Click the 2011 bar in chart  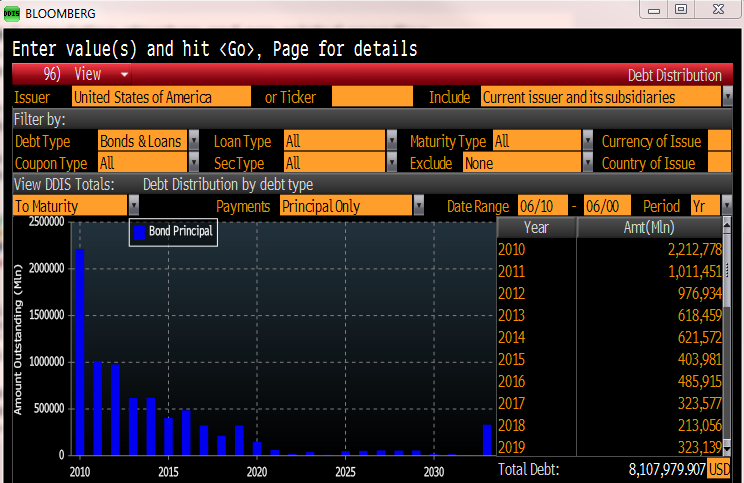tap(98, 408)
